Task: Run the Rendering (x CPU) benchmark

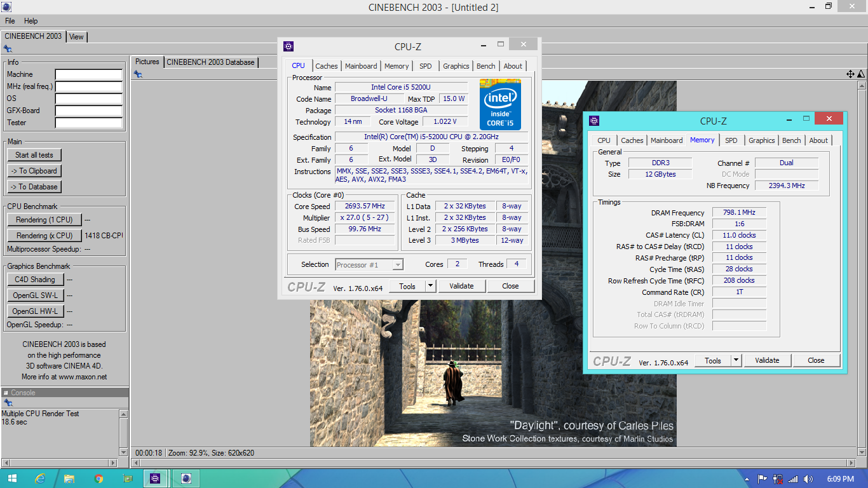Action: [44, 236]
